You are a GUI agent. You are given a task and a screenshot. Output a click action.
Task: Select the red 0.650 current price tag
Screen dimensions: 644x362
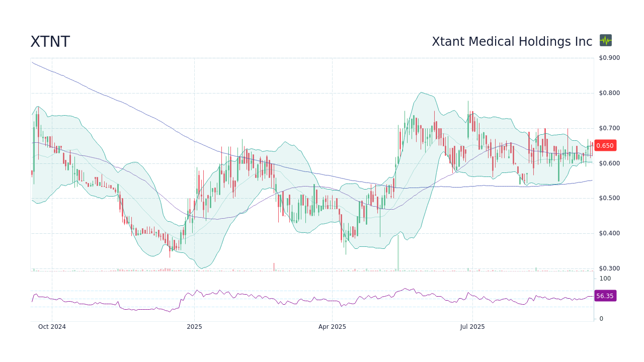[x=605, y=145]
